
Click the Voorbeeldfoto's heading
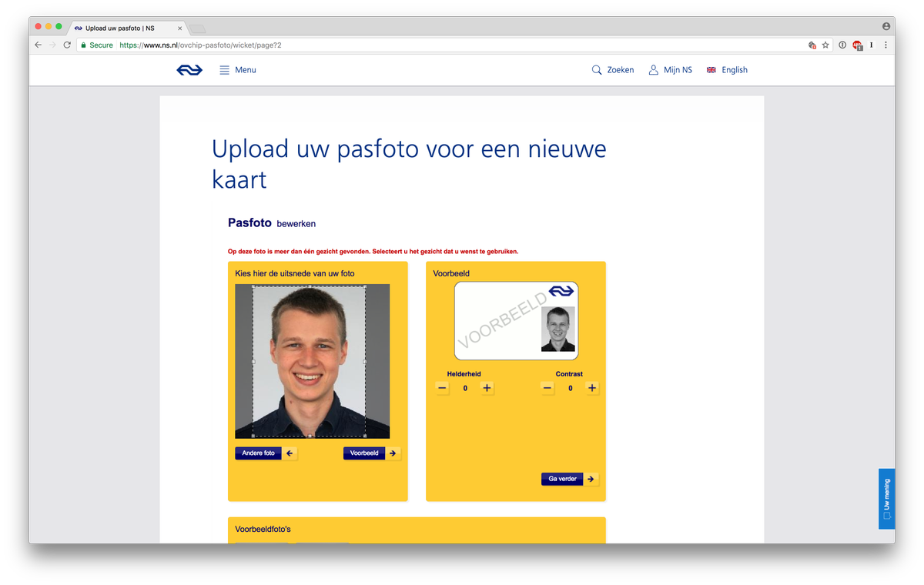click(x=263, y=530)
